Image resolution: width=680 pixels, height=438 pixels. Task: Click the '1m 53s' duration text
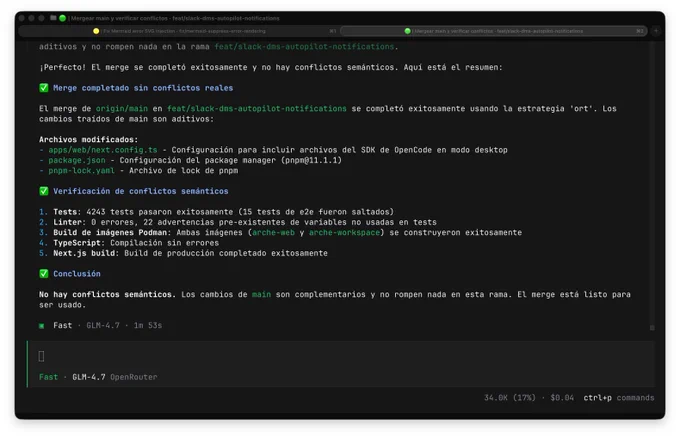click(148, 325)
